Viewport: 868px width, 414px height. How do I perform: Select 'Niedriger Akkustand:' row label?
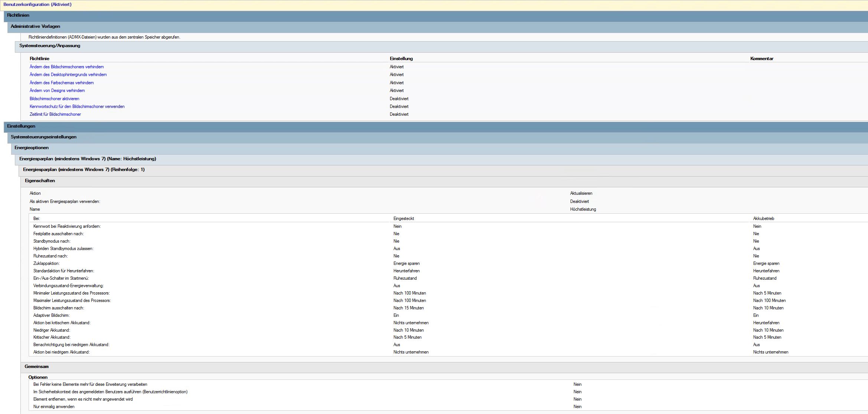(52, 330)
